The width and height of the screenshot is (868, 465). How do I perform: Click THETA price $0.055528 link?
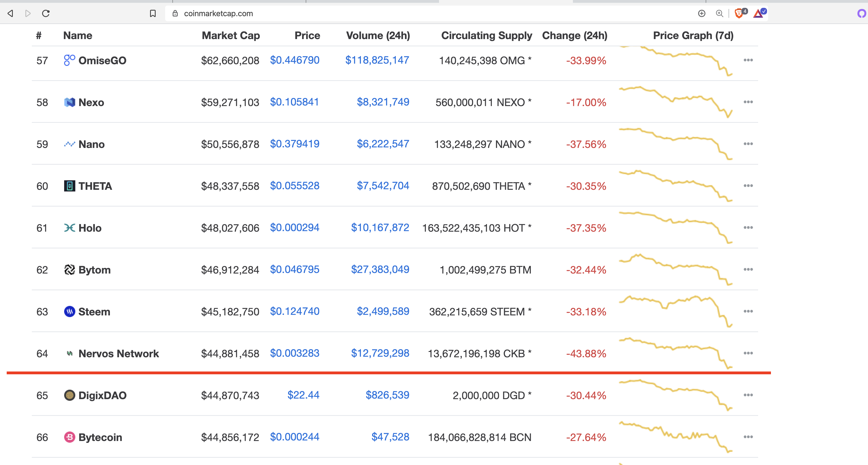click(x=295, y=186)
